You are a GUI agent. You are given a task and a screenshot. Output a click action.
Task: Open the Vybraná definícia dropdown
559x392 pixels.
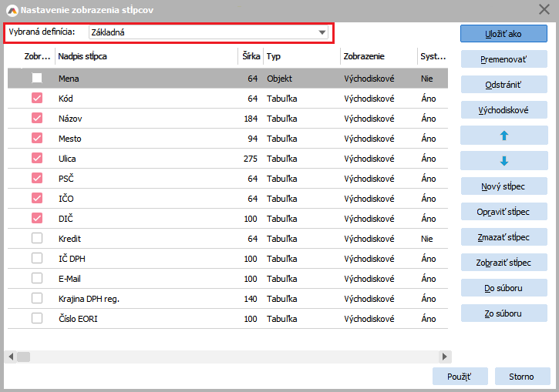[322, 33]
